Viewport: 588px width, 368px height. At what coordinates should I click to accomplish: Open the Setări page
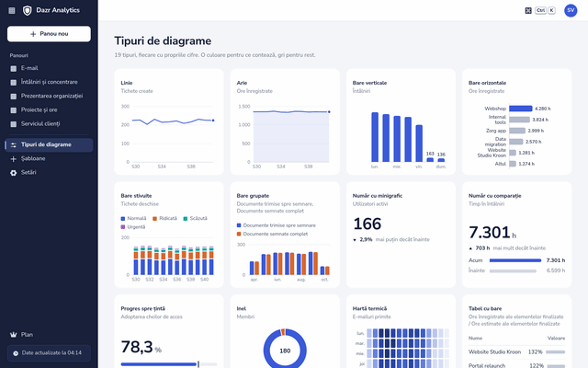coord(49,173)
